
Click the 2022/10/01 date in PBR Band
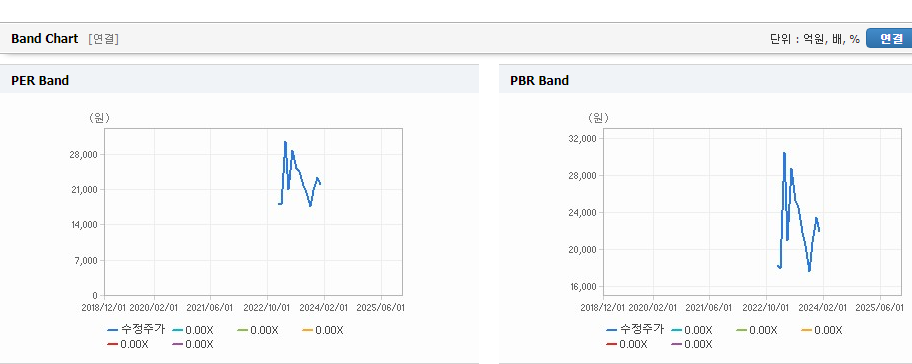[x=767, y=307]
